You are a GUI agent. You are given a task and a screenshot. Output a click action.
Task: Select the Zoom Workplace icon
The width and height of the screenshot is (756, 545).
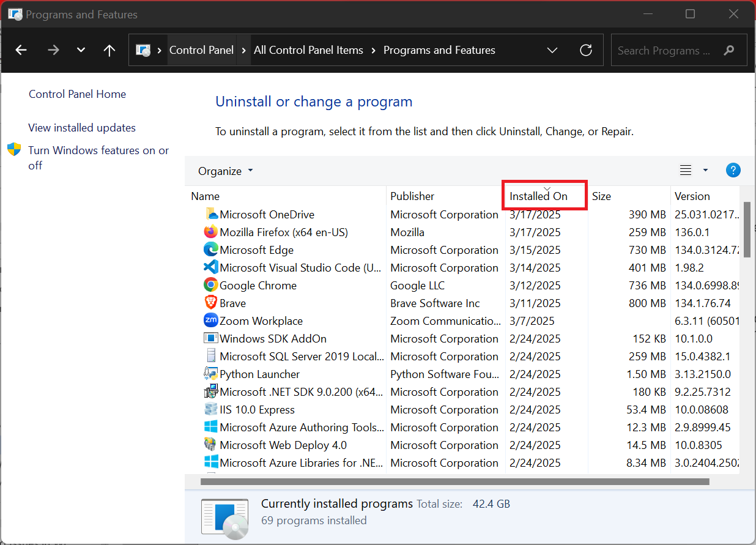point(210,321)
